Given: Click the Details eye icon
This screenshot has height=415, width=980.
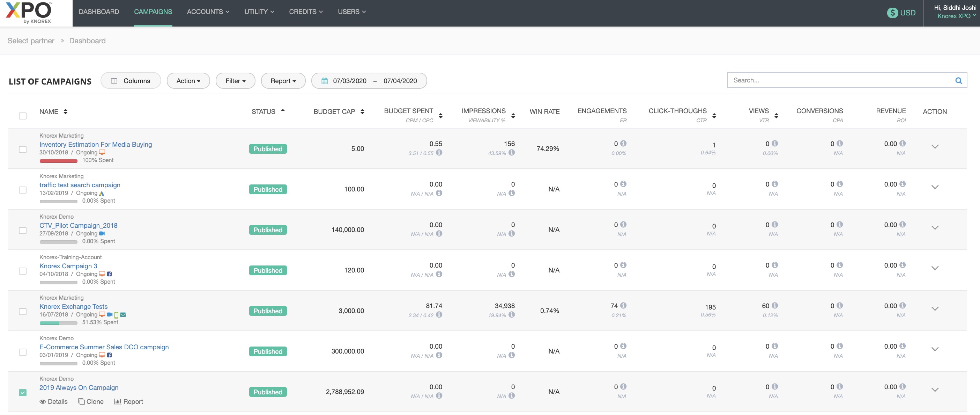Looking at the screenshot, I should [43, 401].
